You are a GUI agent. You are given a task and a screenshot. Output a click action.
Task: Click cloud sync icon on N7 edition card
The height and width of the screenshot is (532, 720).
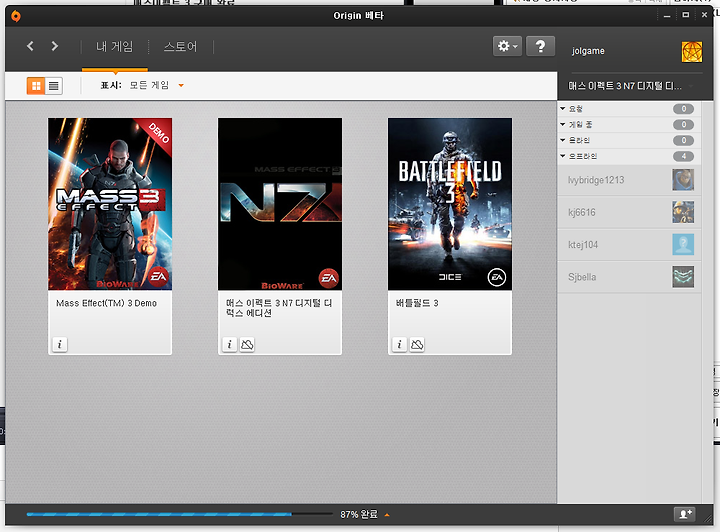pos(247,344)
